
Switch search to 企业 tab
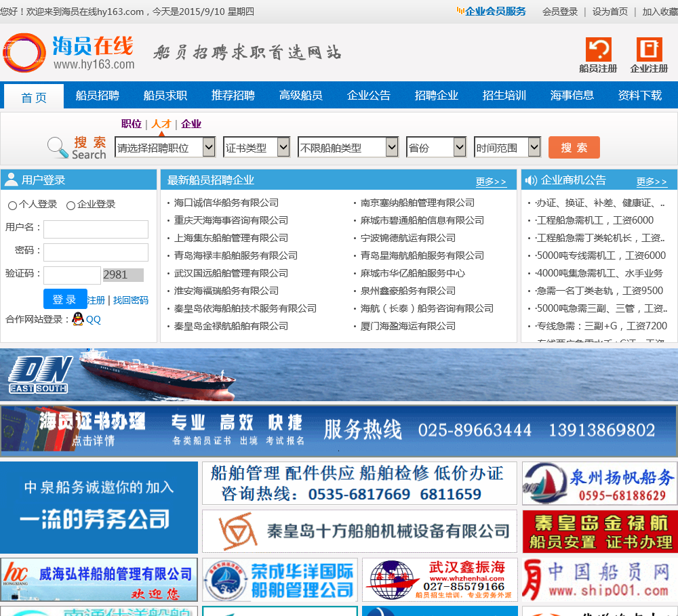(191, 124)
